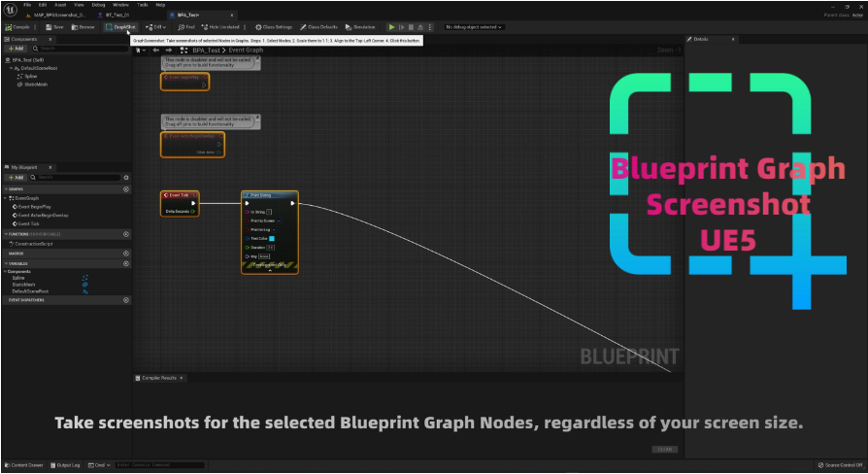Viewport: 868px width, 474px height.
Task: Open the play options three-dot menu
Action: click(429, 27)
